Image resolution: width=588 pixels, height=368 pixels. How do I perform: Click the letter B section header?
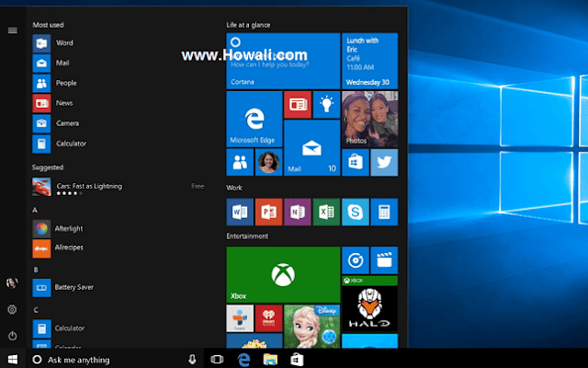(36, 270)
